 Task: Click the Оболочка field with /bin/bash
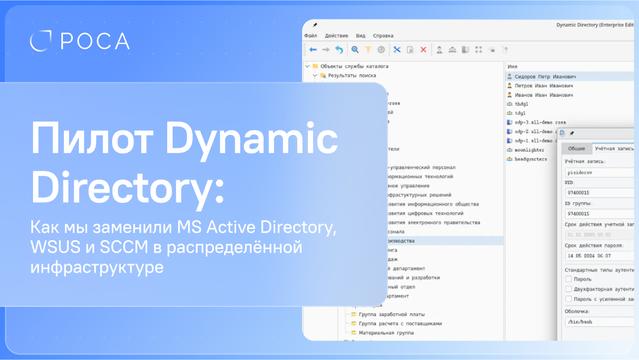click(599, 322)
